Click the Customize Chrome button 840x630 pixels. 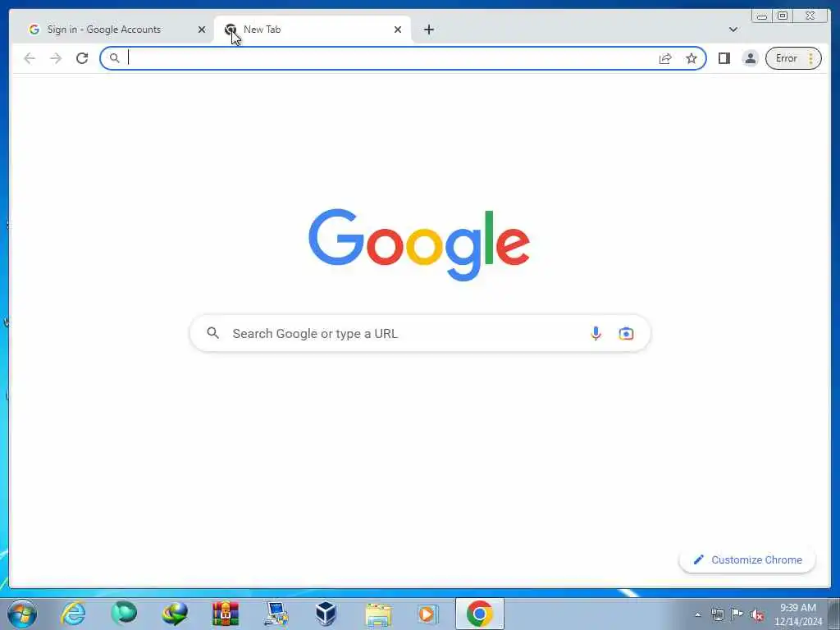(747, 559)
